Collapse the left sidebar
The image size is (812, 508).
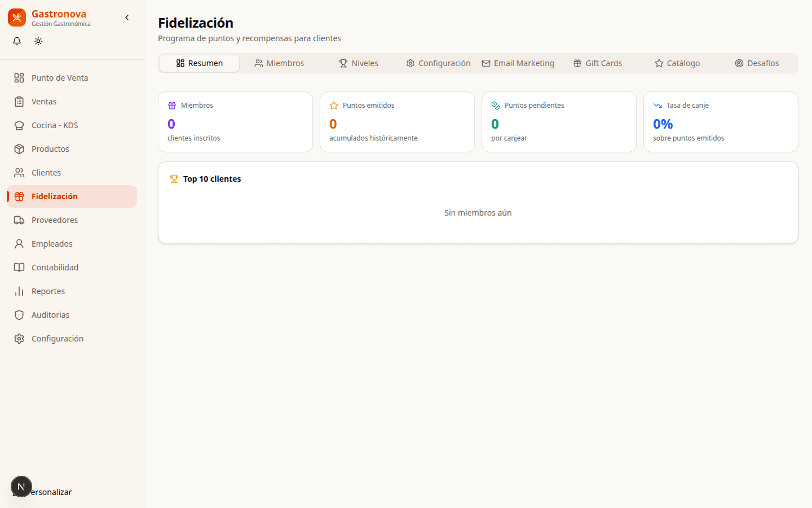coord(127,17)
